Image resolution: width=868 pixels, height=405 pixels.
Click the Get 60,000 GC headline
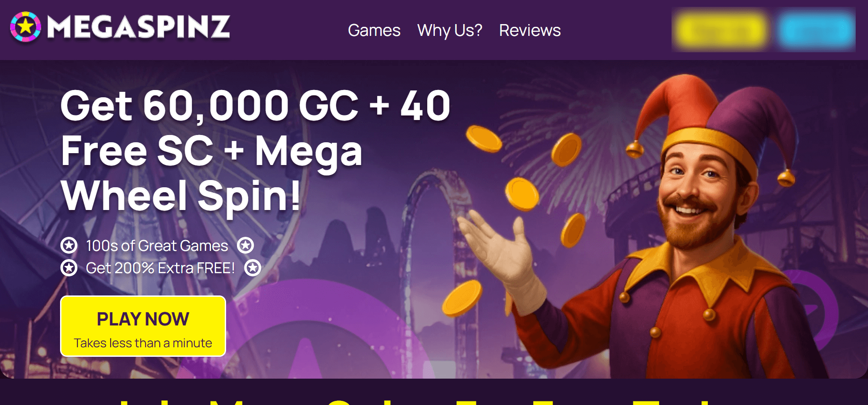(255, 150)
